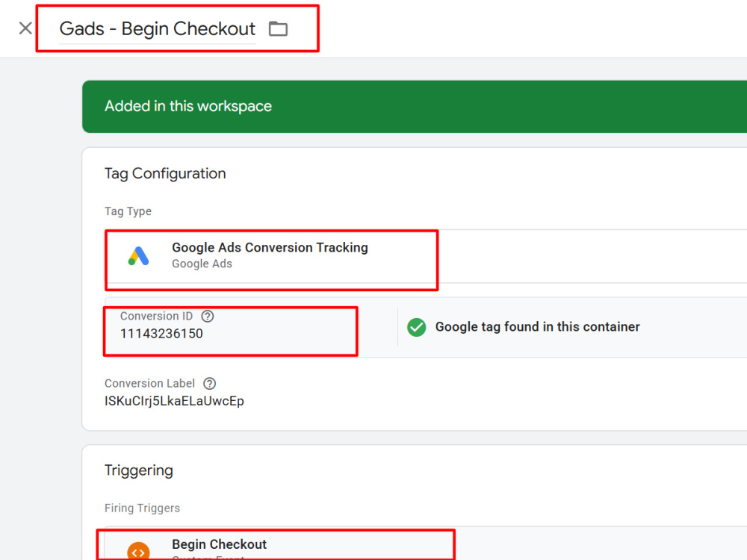Open the Conversion Label help icon
The image size is (747, 560).
[x=210, y=383]
